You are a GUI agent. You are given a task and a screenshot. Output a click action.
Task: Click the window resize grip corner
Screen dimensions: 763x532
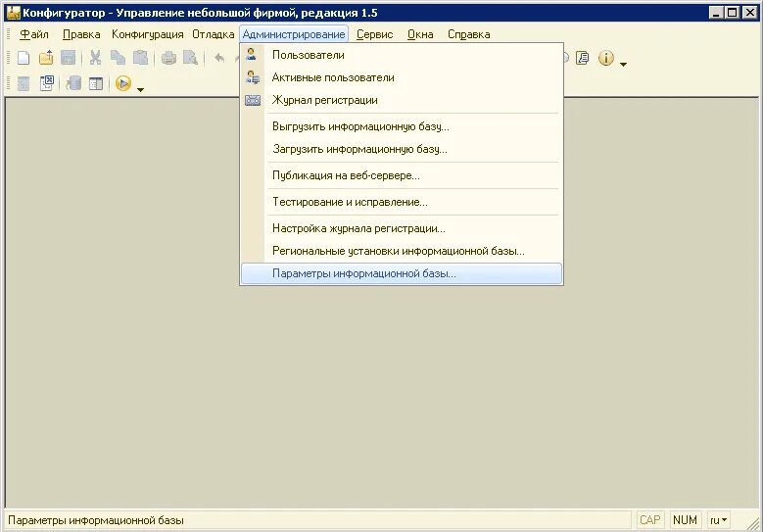click(753, 523)
